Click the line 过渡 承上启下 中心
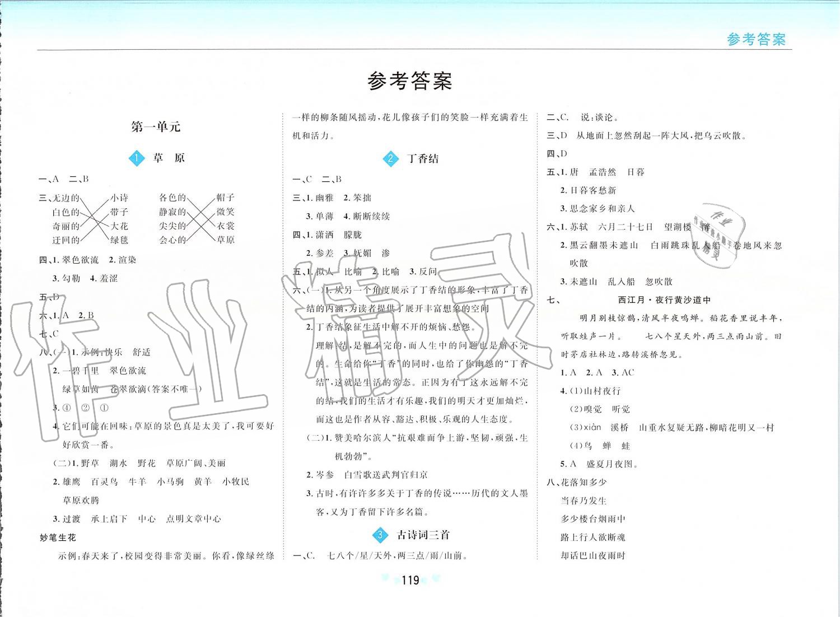The width and height of the screenshot is (840, 617). click(x=137, y=519)
